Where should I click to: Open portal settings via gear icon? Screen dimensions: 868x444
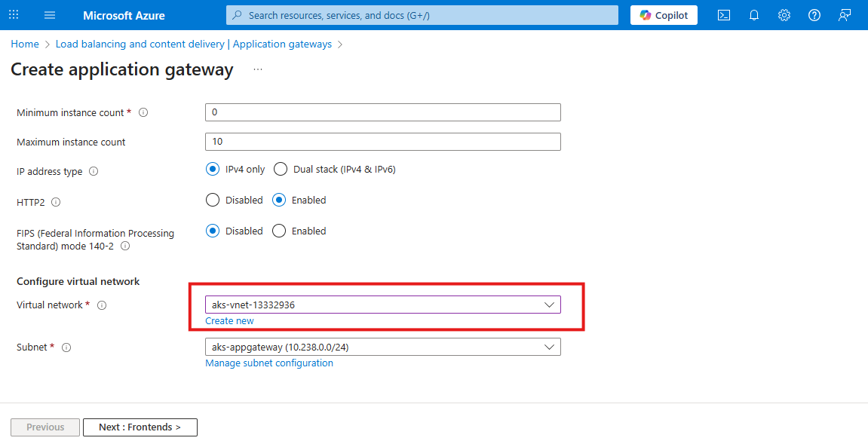[x=784, y=15]
